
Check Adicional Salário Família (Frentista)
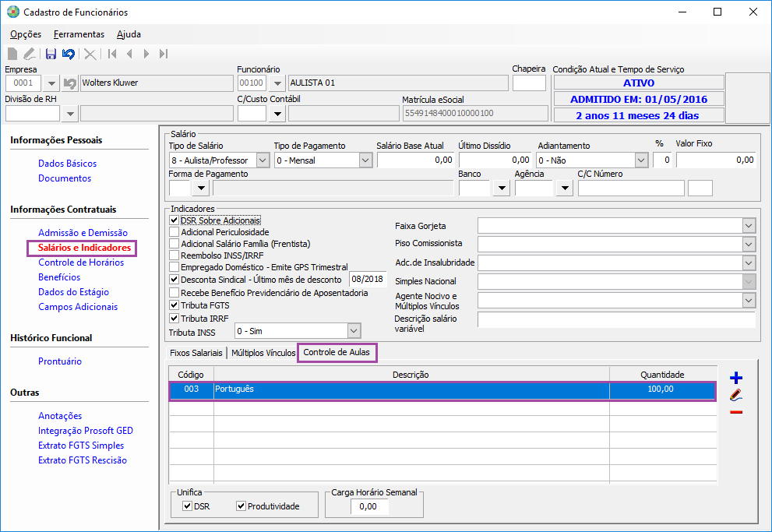coord(174,244)
